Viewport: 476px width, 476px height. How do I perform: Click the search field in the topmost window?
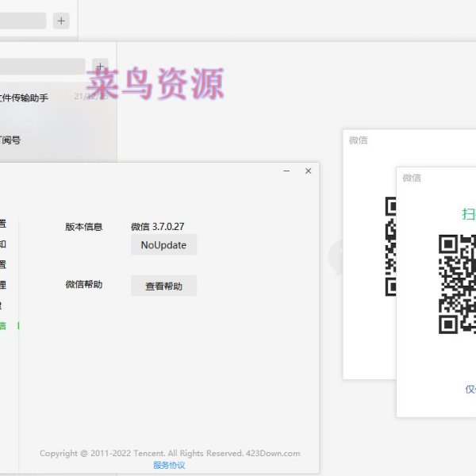click(x=22, y=21)
